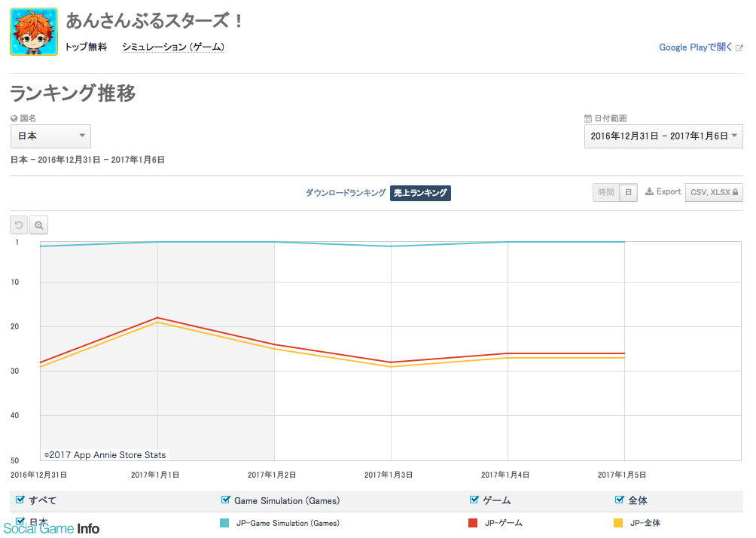Click the 2017年1月5日 axis label
This screenshot has width=756, height=538.
click(622, 475)
